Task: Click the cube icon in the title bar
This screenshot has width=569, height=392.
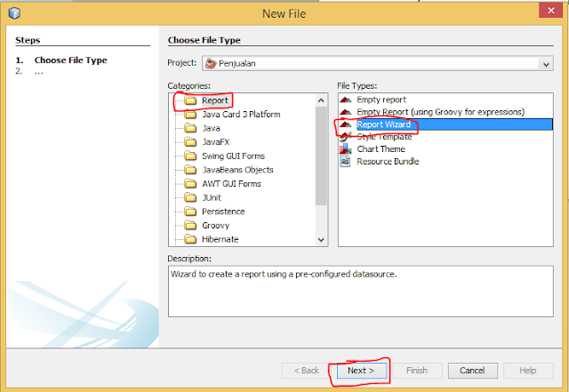Action: point(14,13)
